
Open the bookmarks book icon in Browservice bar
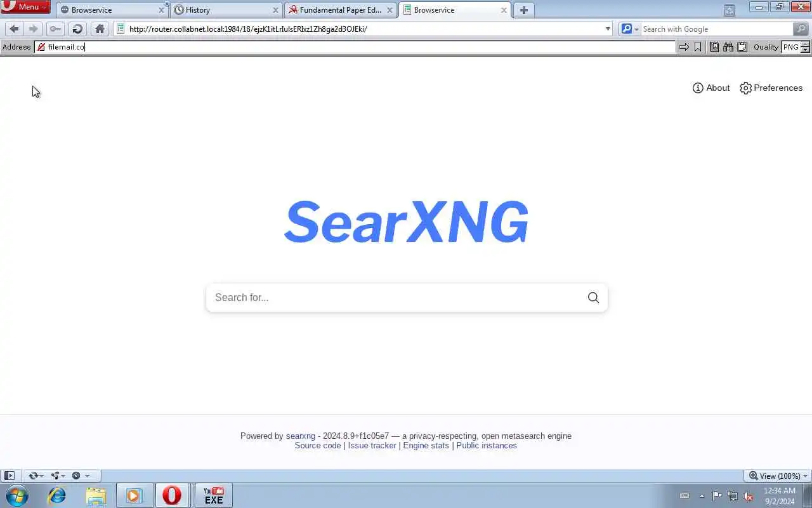(714, 47)
